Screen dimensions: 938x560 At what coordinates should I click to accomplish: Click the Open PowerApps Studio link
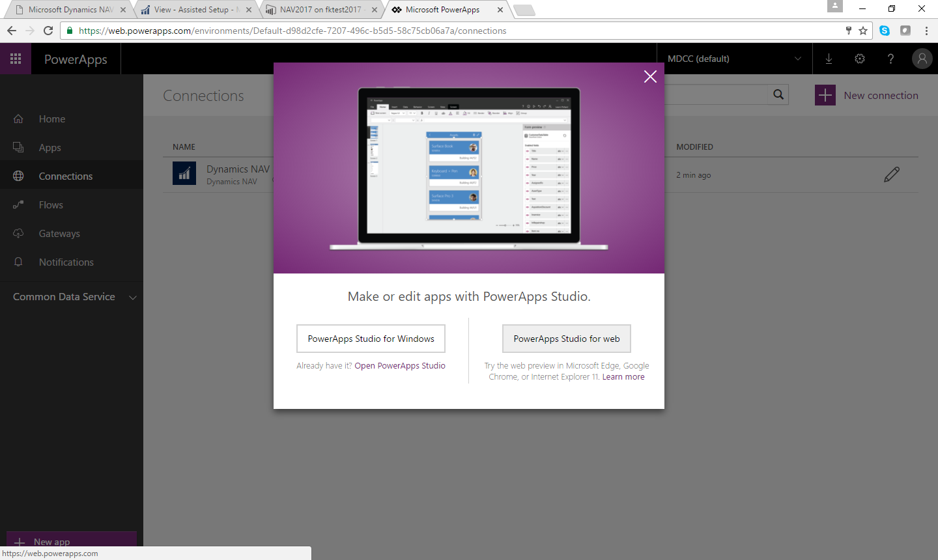click(x=399, y=366)
